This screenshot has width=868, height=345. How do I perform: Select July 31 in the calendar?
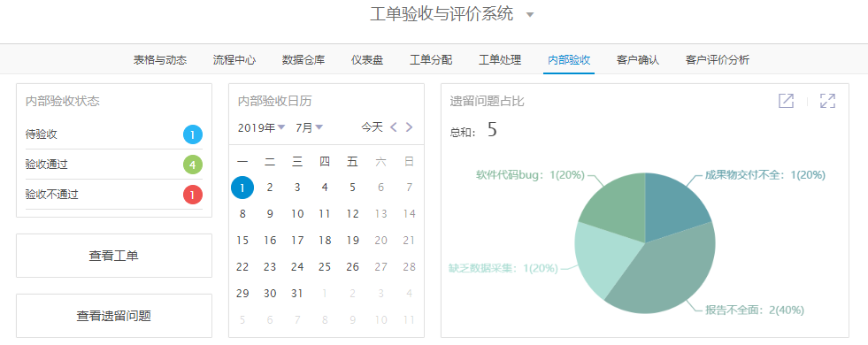click(297, 294)
